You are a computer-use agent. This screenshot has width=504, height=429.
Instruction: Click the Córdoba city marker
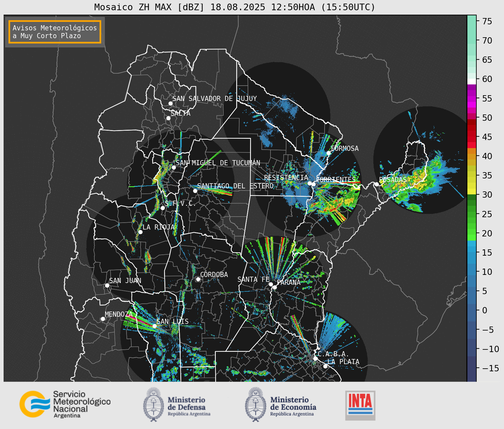(198, 279)
